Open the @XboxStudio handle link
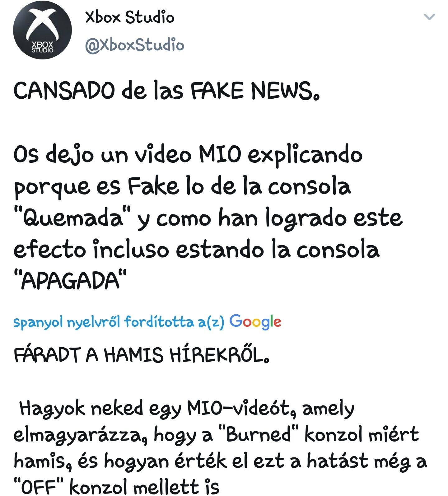The width and height of the screenshot is (448, 496). 134,45
